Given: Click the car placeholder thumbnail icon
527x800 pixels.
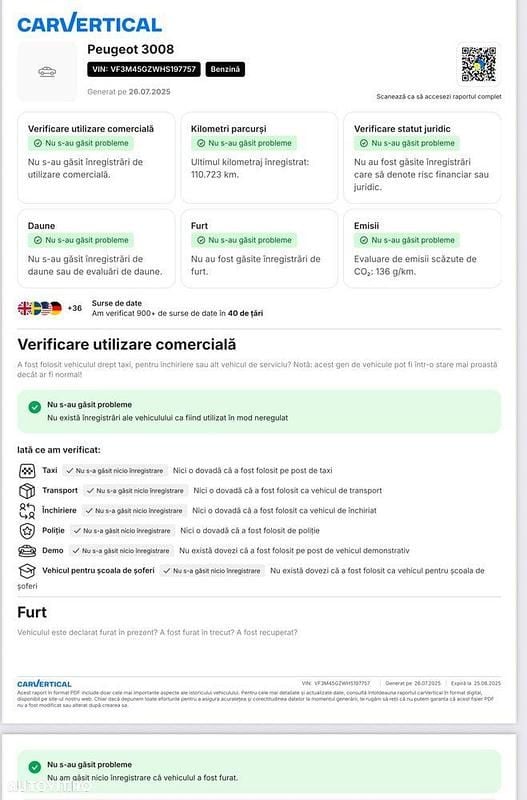Looking at the screenshot, I should (x=47, y=71).
